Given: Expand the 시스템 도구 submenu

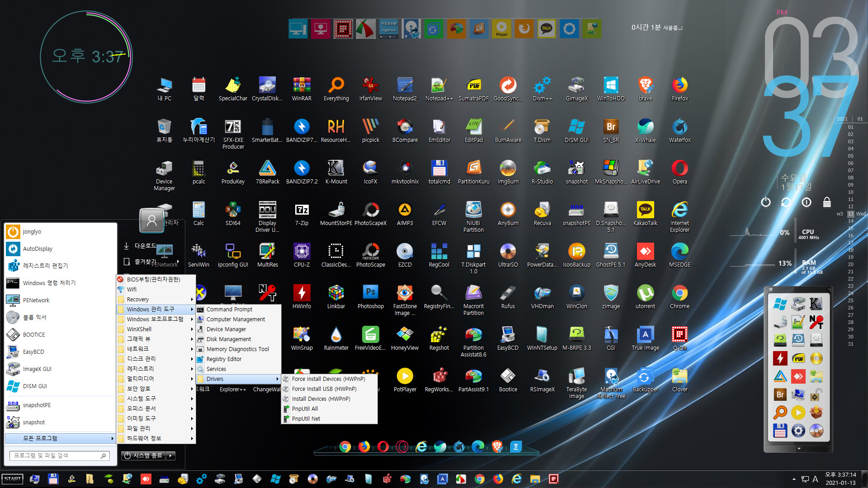Looking at the screenshot, I should click(156, 399).
